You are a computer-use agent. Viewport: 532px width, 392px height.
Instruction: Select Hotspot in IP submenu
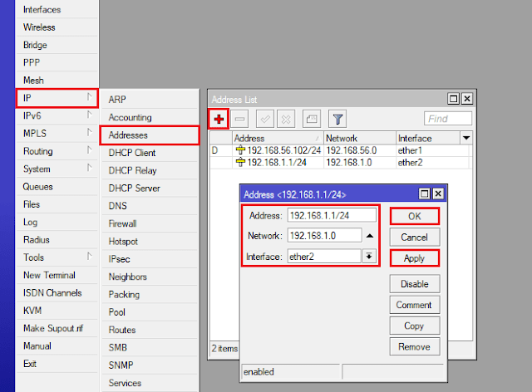pos(150,242)
